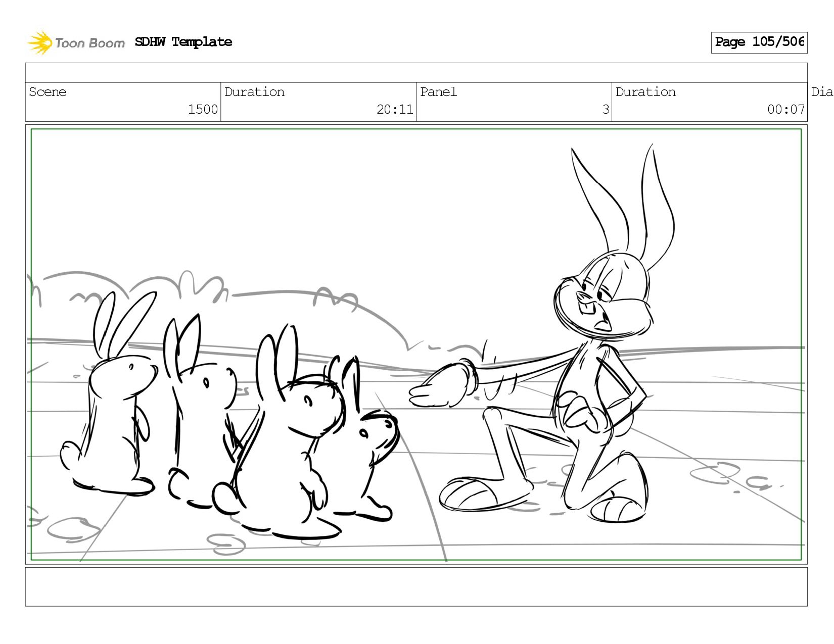Click the Duration label beside Scene
This screenshot has width=834, height=644.
click(x=254, y=92)
